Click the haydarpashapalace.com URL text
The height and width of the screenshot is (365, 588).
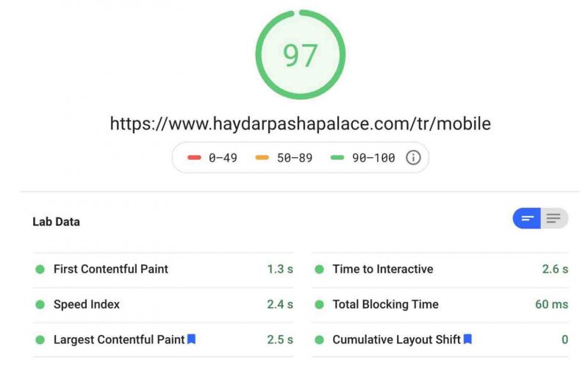pyautogui.click(x=301, y=124)
